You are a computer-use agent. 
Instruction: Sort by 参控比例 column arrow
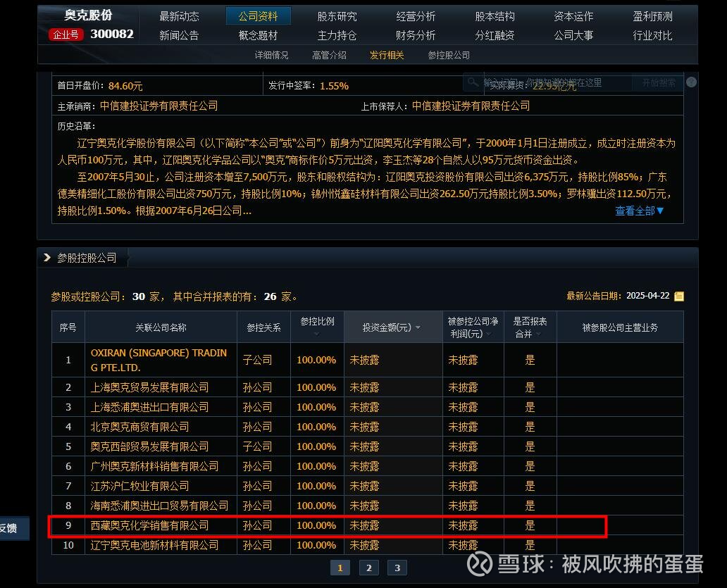pyautogui.click(x=317, y=334)
